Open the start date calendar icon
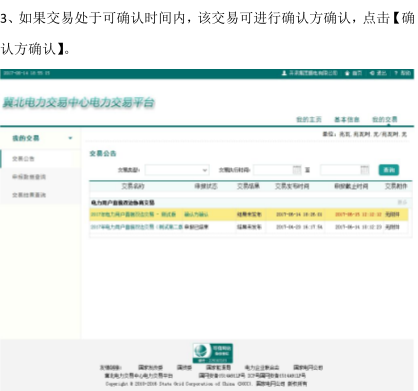This screenshot has height=391, width=418. 297,170
